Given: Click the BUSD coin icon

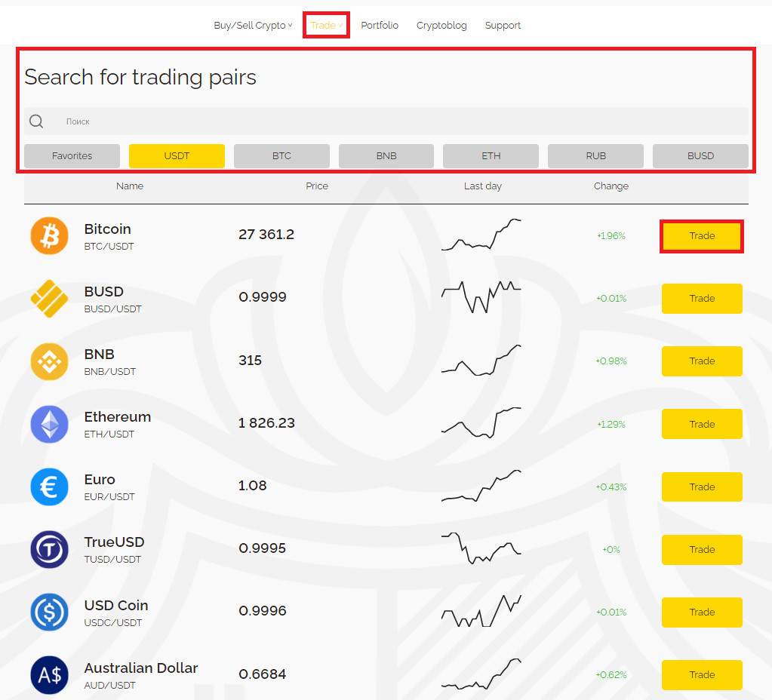Looking at the screenshot, I should tap(49, 298).
